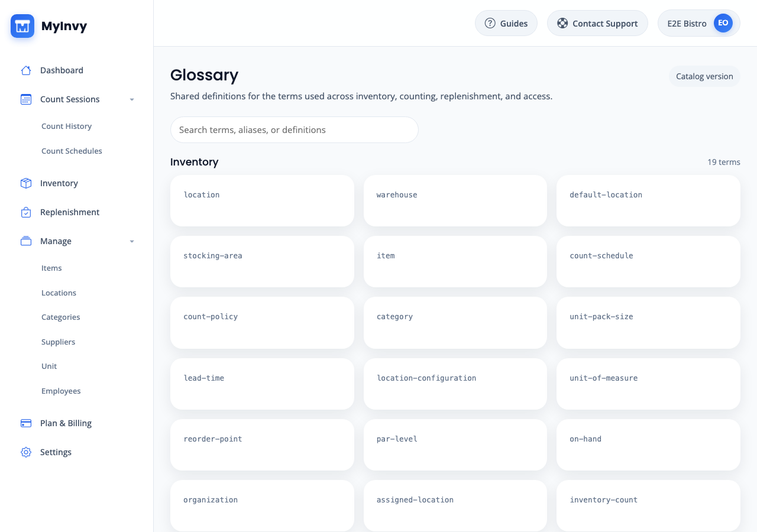Click the par-level card

pyautogui.click(x=455, y=445)
